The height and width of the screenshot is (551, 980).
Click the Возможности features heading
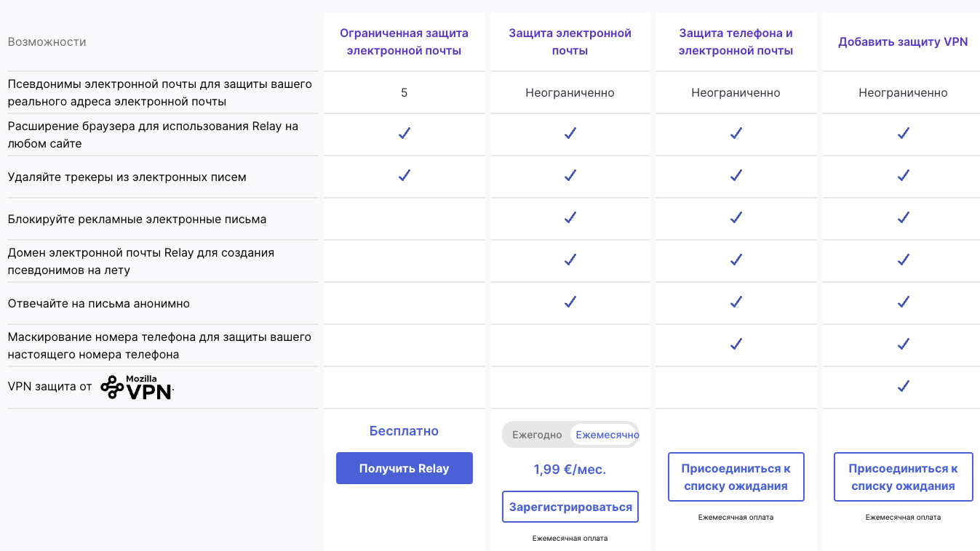click(47, 42)
